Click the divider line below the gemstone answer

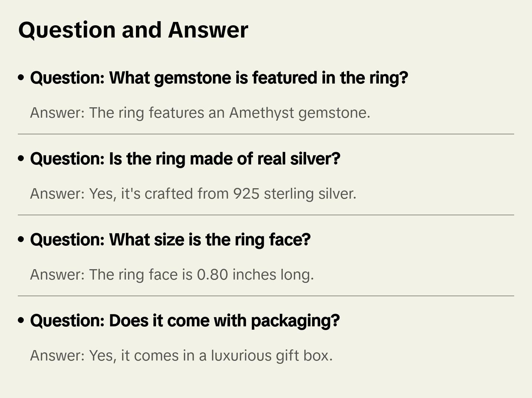[266, 134]
